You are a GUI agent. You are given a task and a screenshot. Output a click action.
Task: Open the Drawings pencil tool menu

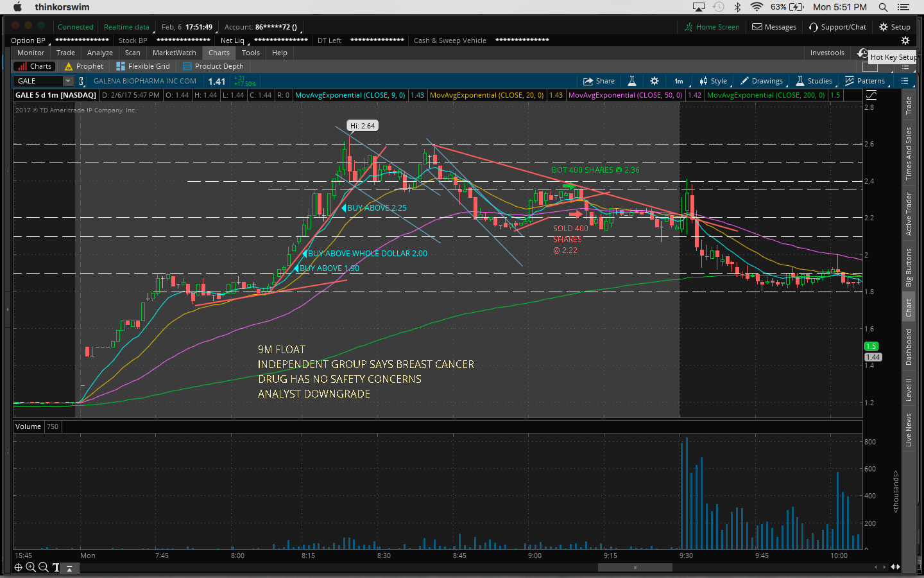coord(761,81)
